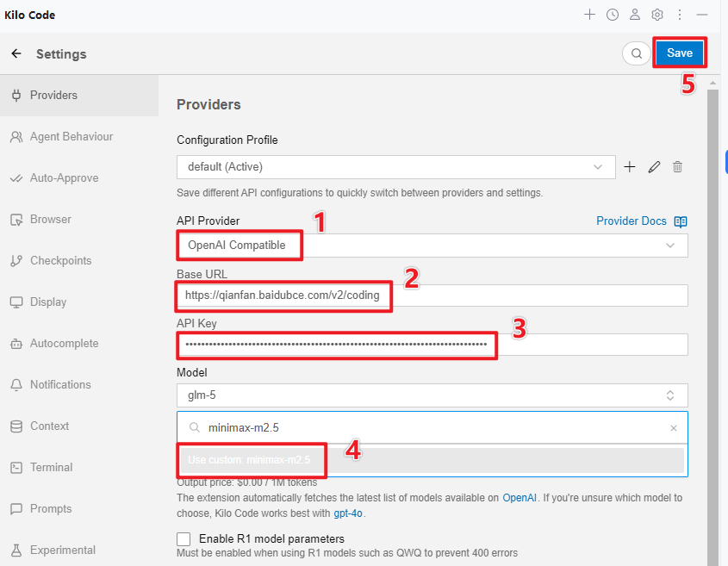Open the Checkpoints settings tab
The height and width of the screenshot is (566, 728).
click(60, 261)
